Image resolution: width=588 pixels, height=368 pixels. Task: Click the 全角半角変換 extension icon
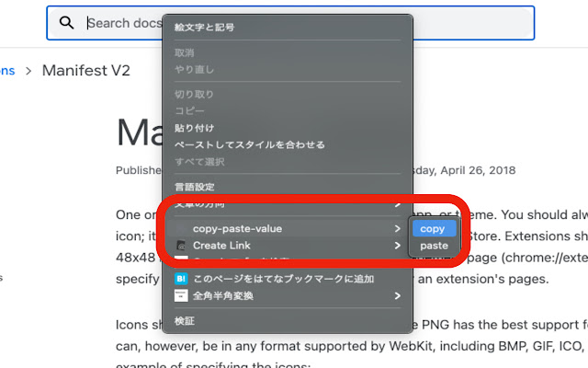coord(181,295)
